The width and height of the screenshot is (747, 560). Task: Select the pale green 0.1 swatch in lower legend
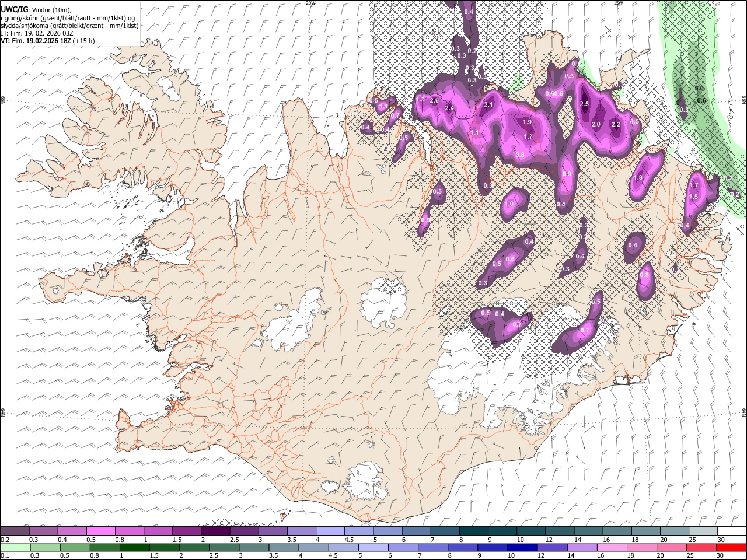click(x=15, y=547)
